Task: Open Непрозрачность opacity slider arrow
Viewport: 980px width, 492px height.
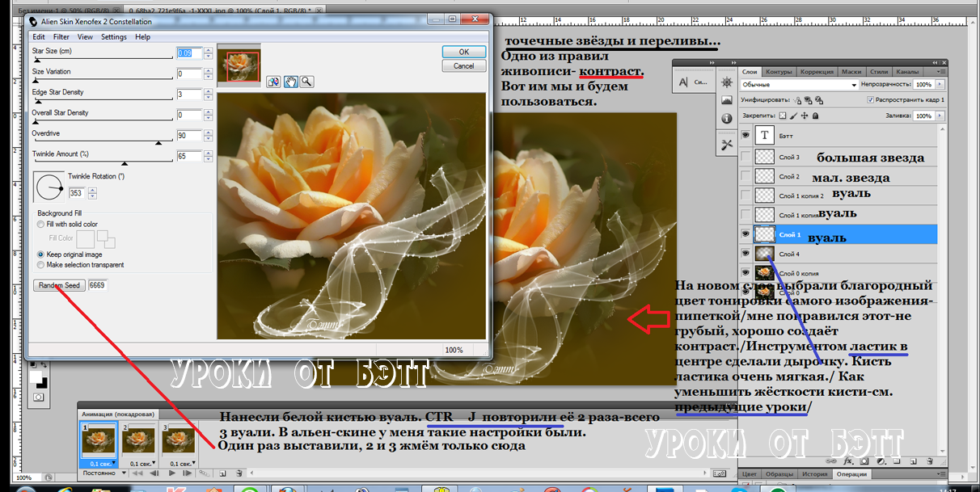Action: tap(940, 84)
